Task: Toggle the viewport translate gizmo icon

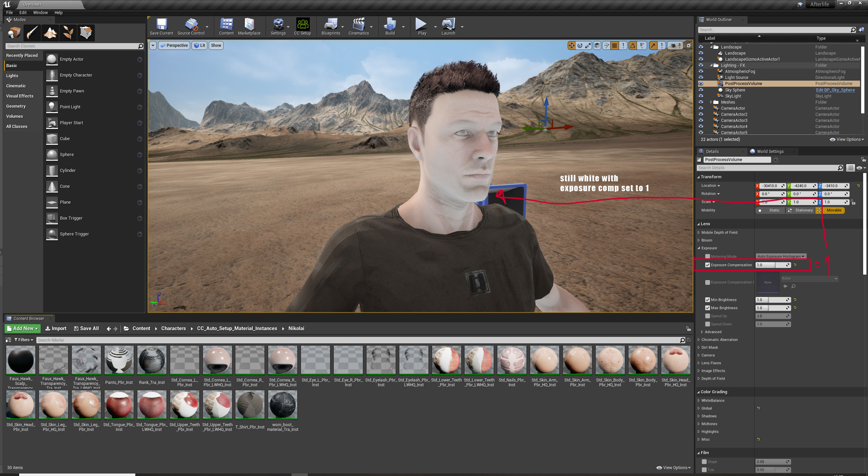Action: click(x=571, y=45)
